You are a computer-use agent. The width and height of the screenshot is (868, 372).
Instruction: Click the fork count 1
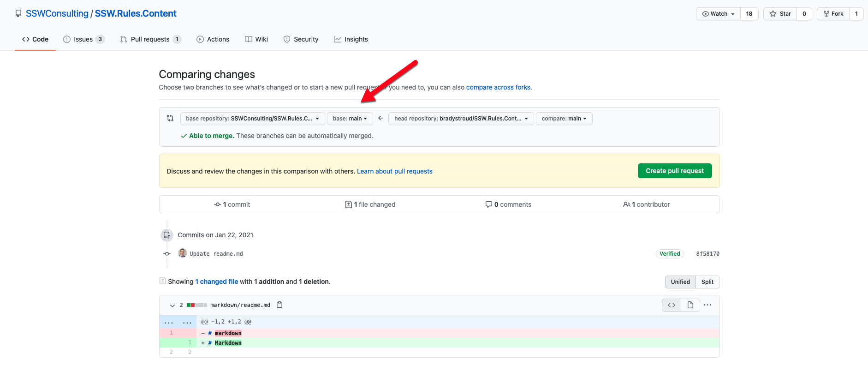click(856, 14)
